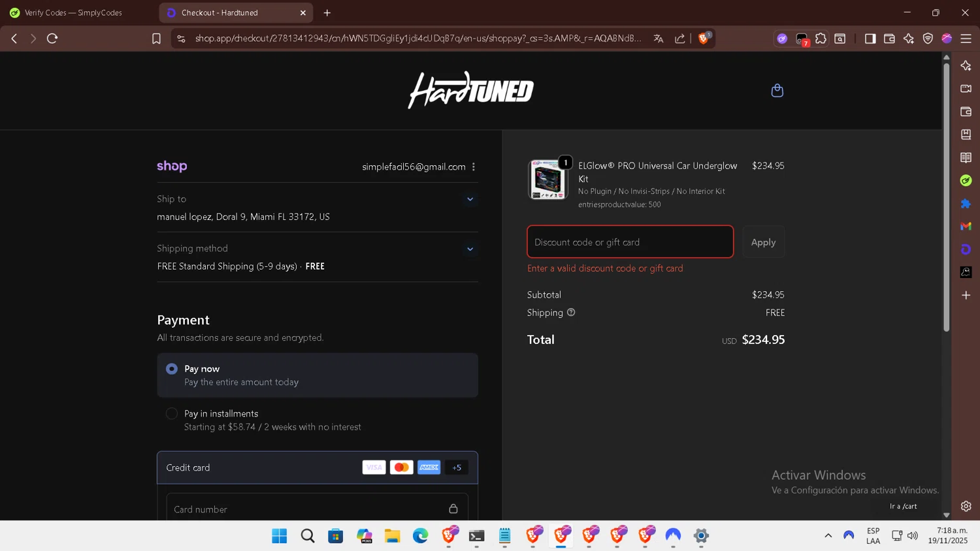Open Windows taskbar search
The width and height of the screenshot is (980, 551).
click(308, 535)
